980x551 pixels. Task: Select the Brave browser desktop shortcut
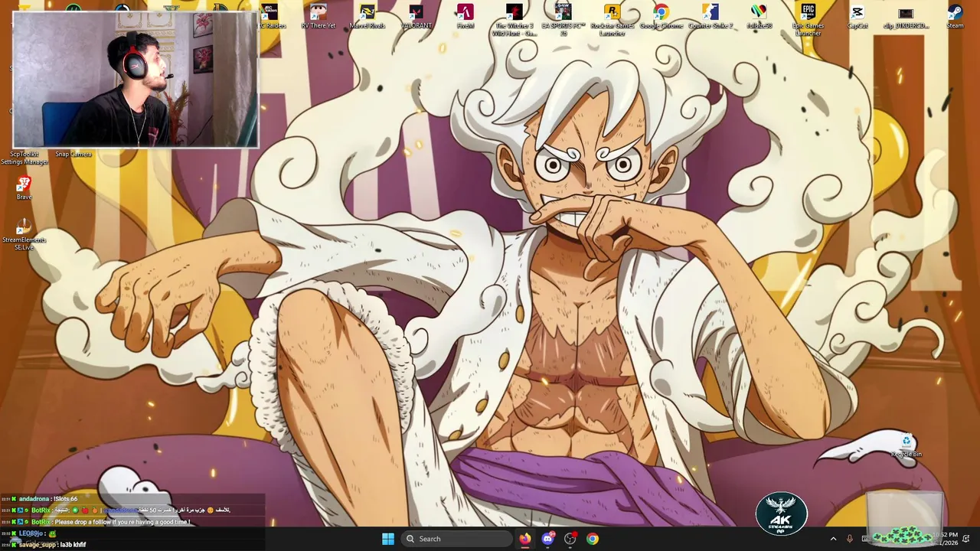coord(24,188)
